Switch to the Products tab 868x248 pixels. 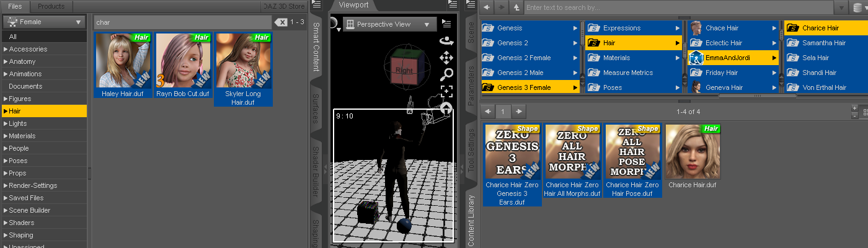coord(51,6)
